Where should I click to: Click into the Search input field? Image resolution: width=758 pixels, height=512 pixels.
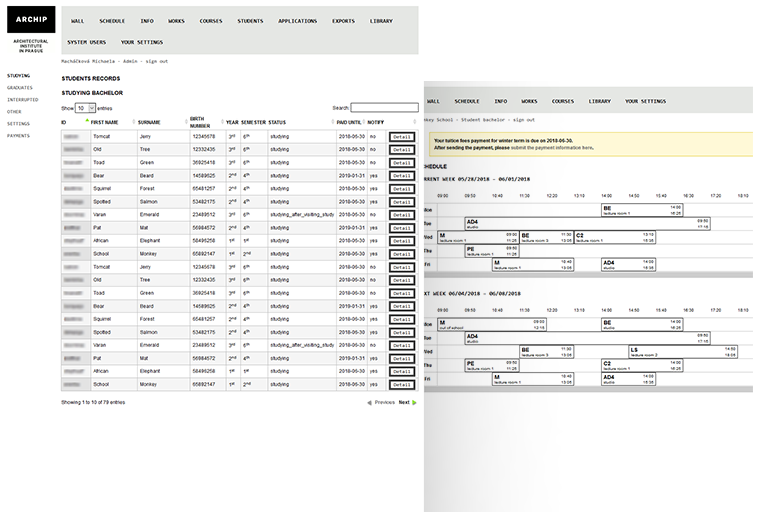tap(384, 107)
